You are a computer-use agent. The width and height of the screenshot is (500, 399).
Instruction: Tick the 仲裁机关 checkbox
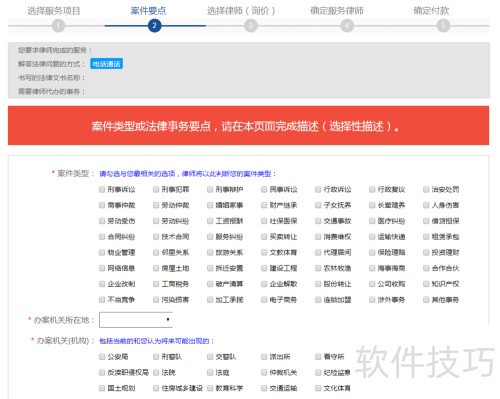point(264,372)
